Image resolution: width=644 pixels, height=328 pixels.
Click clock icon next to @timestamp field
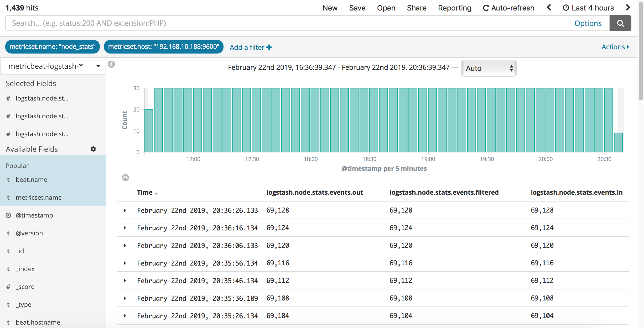point(8,215)
